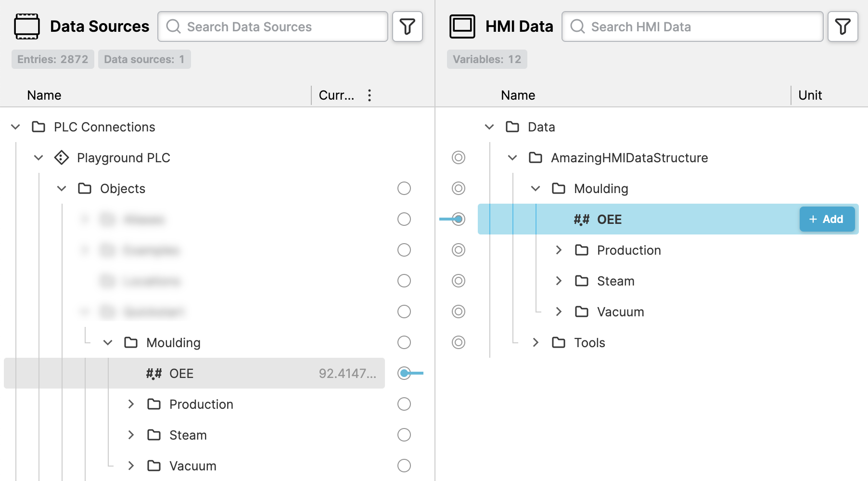This screenshot has width=868, height=481.
Task: Select the OEE variable in Data Sources
Action: point(181,373)
